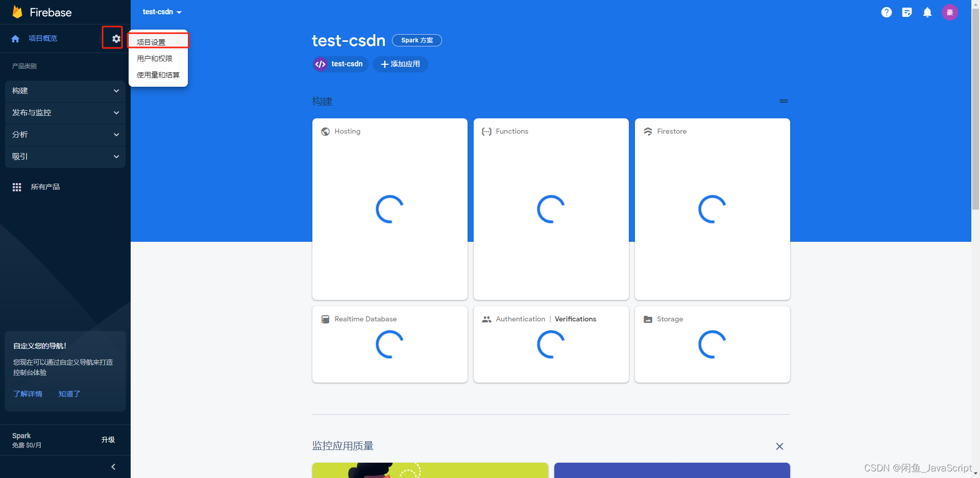Open the Functions card

point(551,209)
